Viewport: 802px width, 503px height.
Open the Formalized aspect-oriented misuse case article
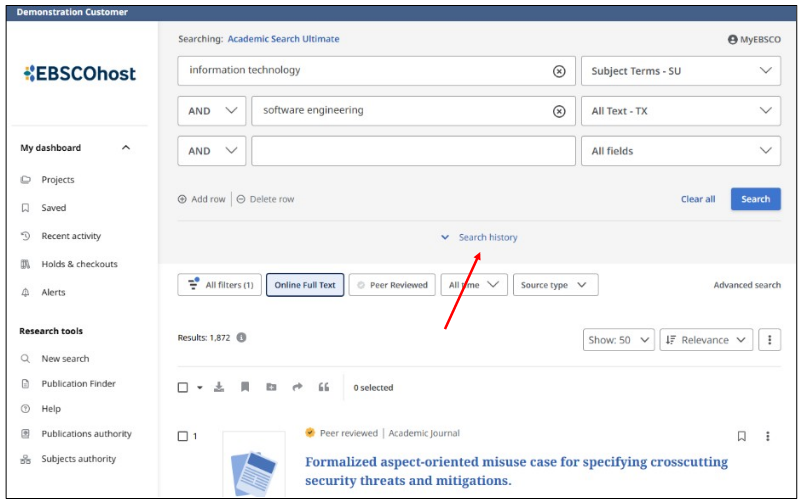[x=516, y=471]
